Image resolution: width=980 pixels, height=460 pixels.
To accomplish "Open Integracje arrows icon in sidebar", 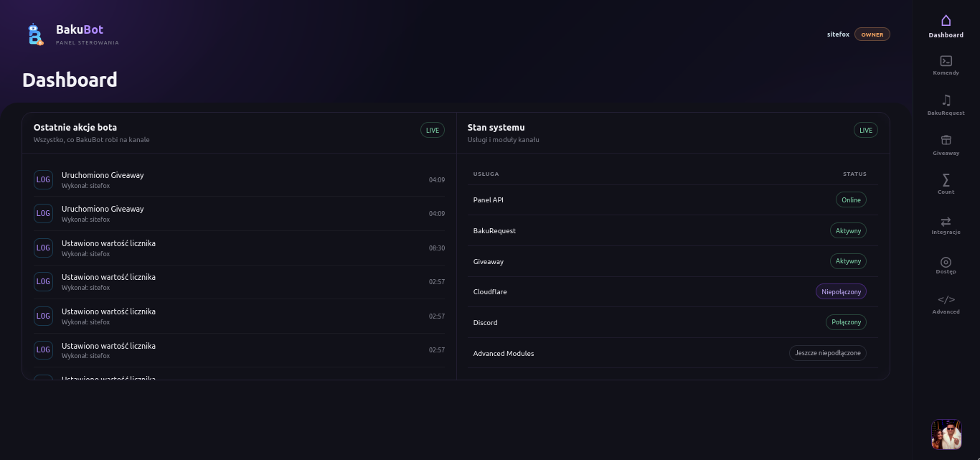I will 946,221.
